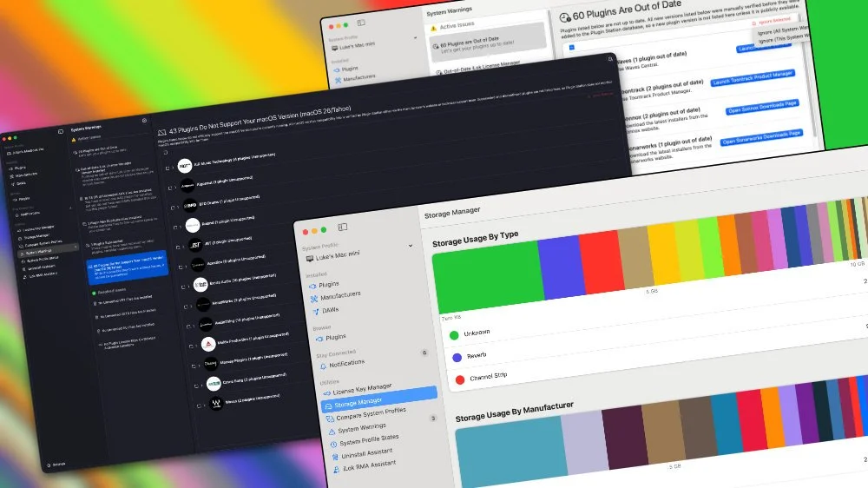This screenshot has width=868, height=488.
Task: Toggle sidebar in light System Warnings window
Action: point(361,23)
